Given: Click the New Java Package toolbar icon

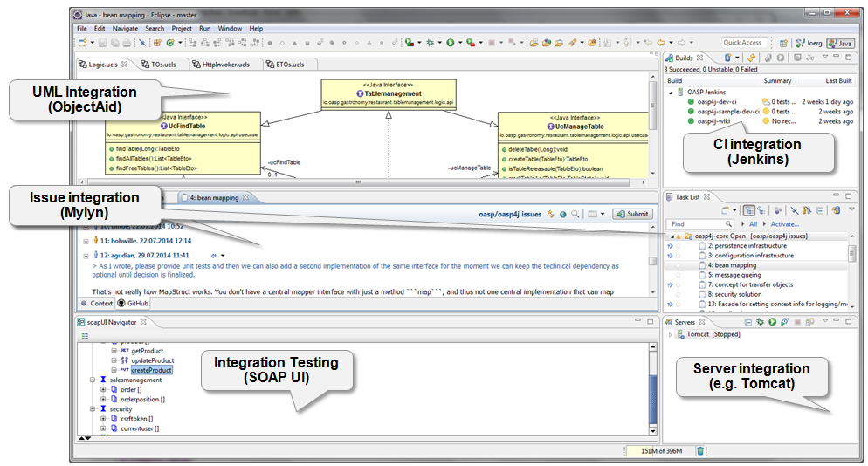Looking at the screenshot, I should 157,43.
